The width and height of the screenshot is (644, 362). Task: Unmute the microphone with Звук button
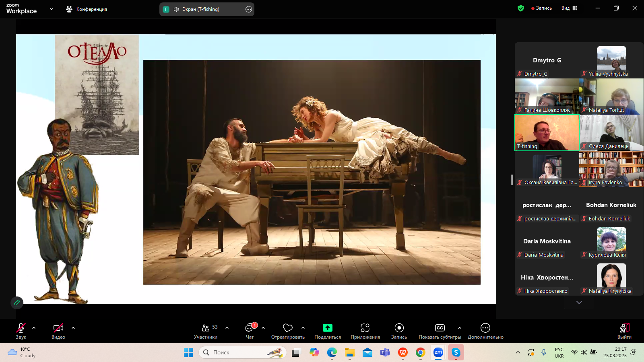21,331
